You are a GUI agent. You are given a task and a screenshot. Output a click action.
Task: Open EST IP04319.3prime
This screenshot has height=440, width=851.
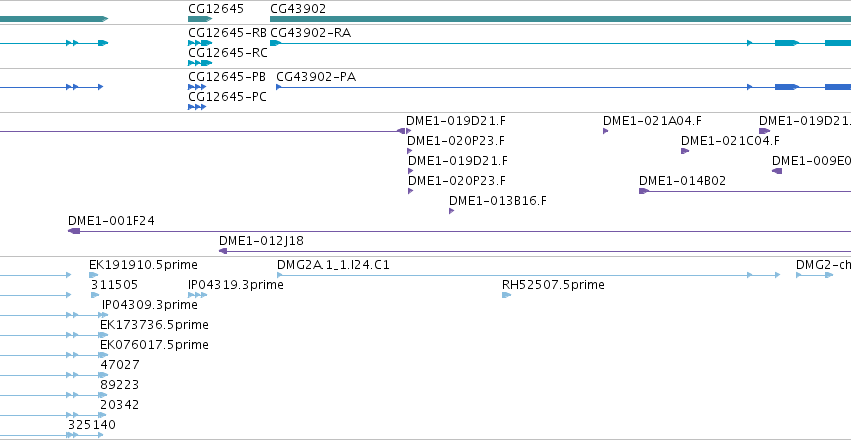tap(236, 285)
